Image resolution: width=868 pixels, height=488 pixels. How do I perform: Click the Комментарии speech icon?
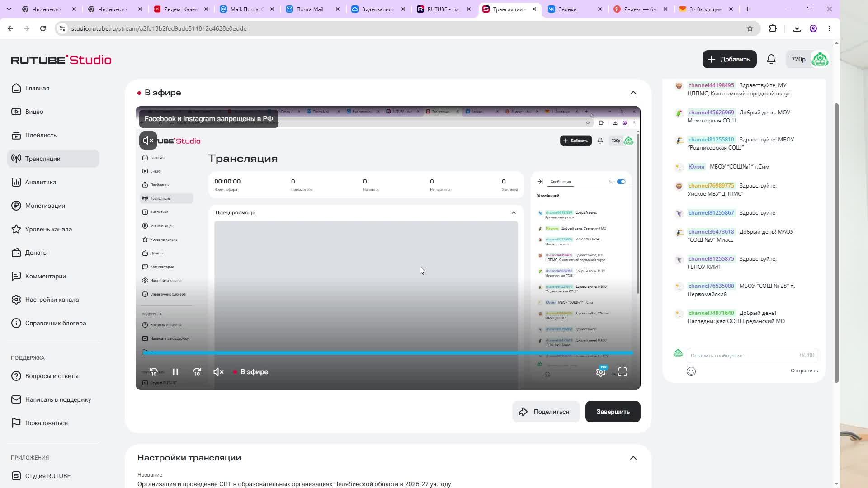(x=16, y=276)
